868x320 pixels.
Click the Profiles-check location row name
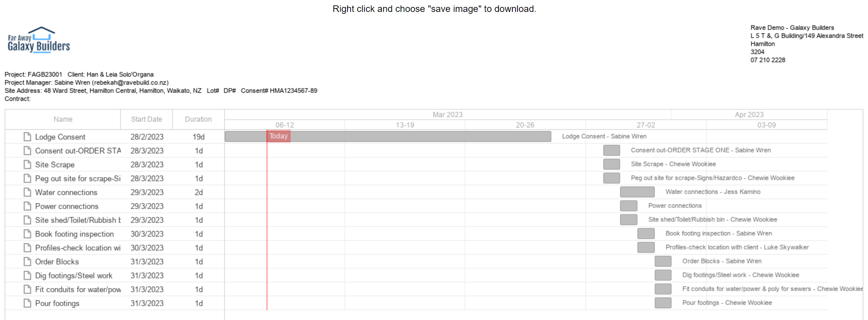(x=77, y=248)
